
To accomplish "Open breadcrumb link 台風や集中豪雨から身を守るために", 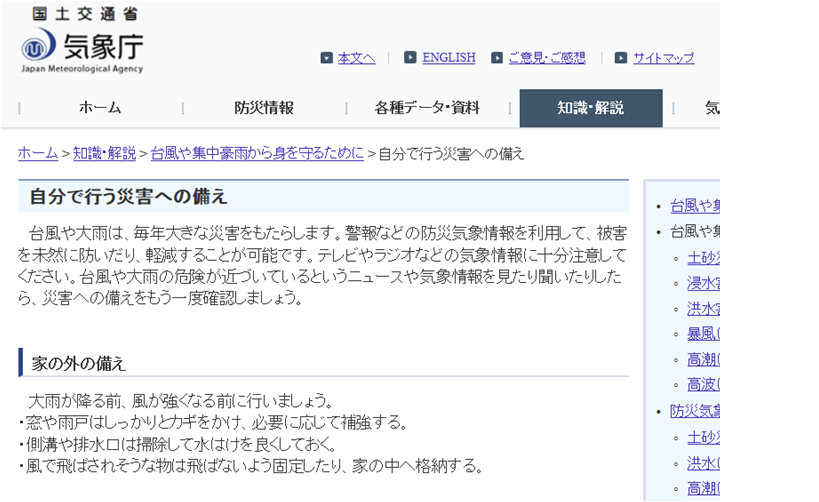I will coord(257,153).
